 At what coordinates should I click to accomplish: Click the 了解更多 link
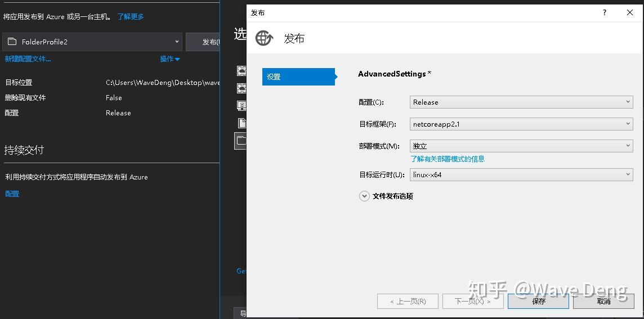click(x=131, y=17)
